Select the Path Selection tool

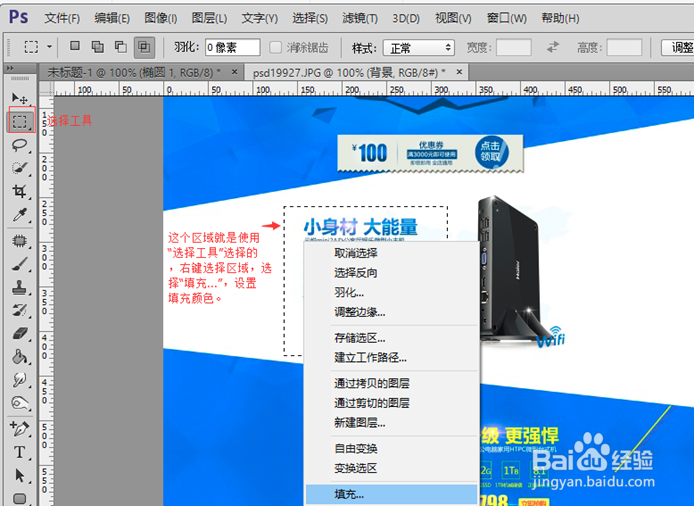[19, 475]
